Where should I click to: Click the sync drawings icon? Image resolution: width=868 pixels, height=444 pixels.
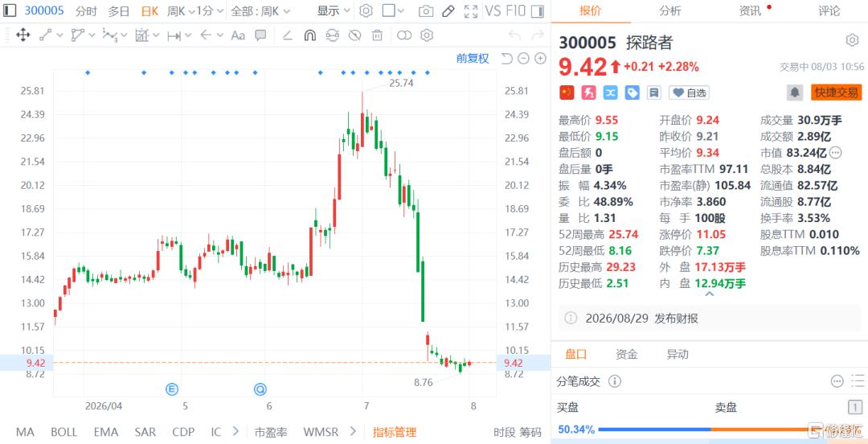pos(332,35)
